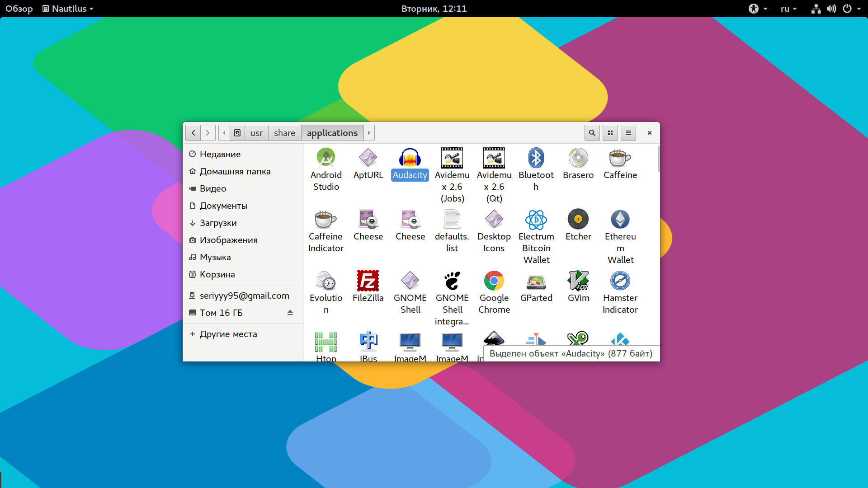The width and height of the screenshot is (868, 488).
Task: Select the FileZilla application icon
Action: pyautogui.click(x=368, y=281)
